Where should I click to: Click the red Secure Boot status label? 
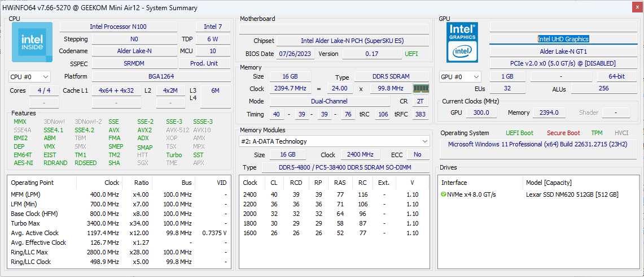[x=563, y=133]
